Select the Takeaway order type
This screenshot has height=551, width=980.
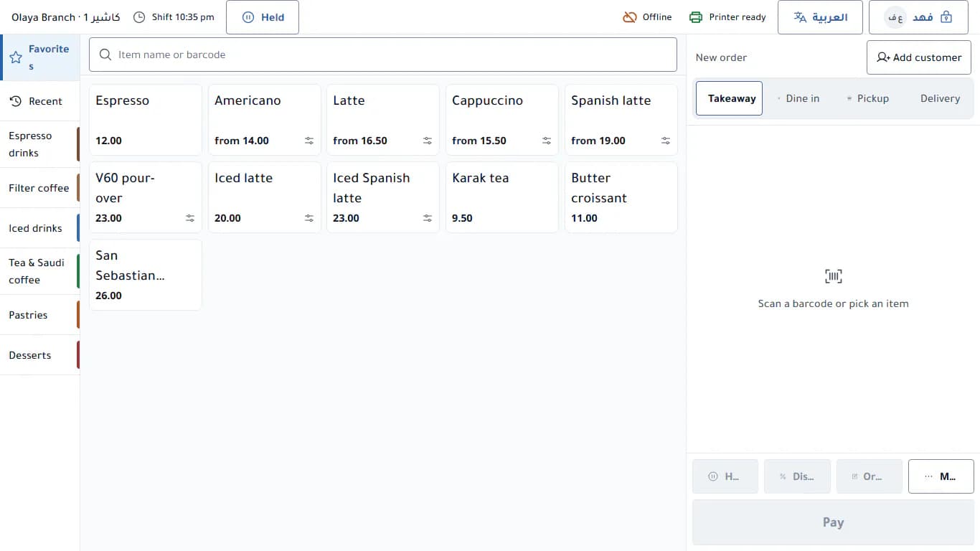coord(729,98)
